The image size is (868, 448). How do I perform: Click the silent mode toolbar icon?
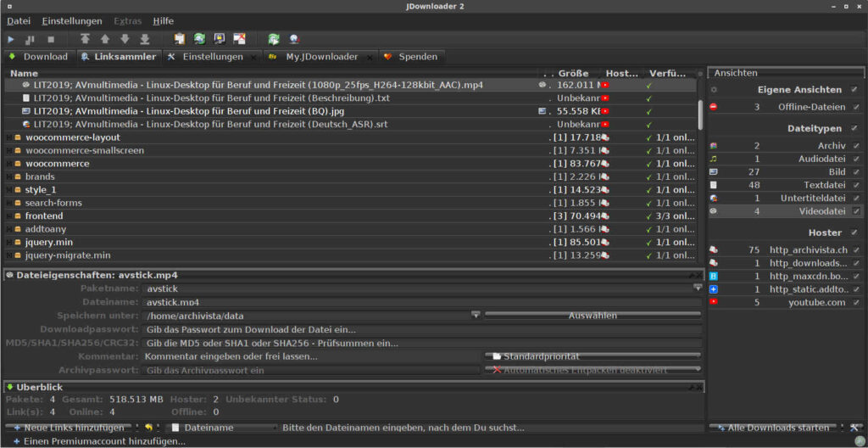click(x=239, y=39)
